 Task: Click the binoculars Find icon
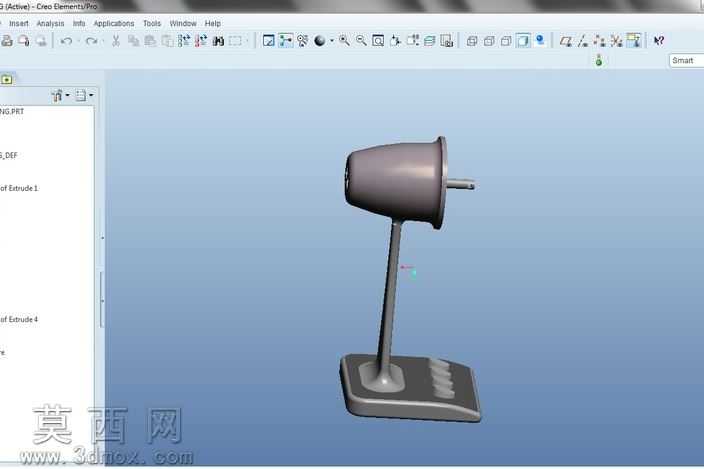coord(218,41)
